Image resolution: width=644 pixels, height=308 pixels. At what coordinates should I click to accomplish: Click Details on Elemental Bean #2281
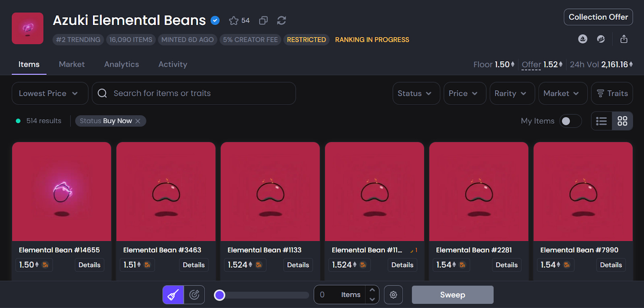[x=506, y=265]
